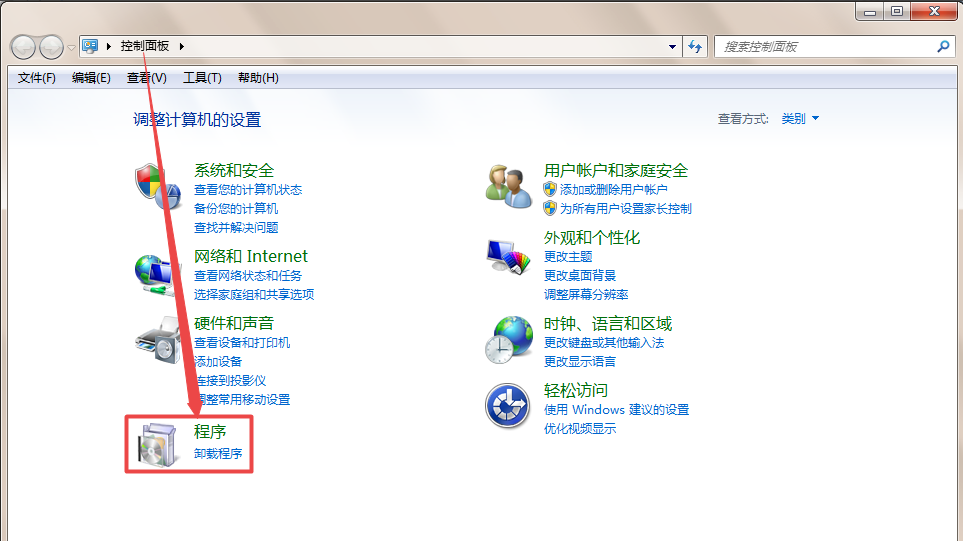This screenshot has height=541, width=963.
Task: Close the Control Panel window
Action: coord(934,12)
